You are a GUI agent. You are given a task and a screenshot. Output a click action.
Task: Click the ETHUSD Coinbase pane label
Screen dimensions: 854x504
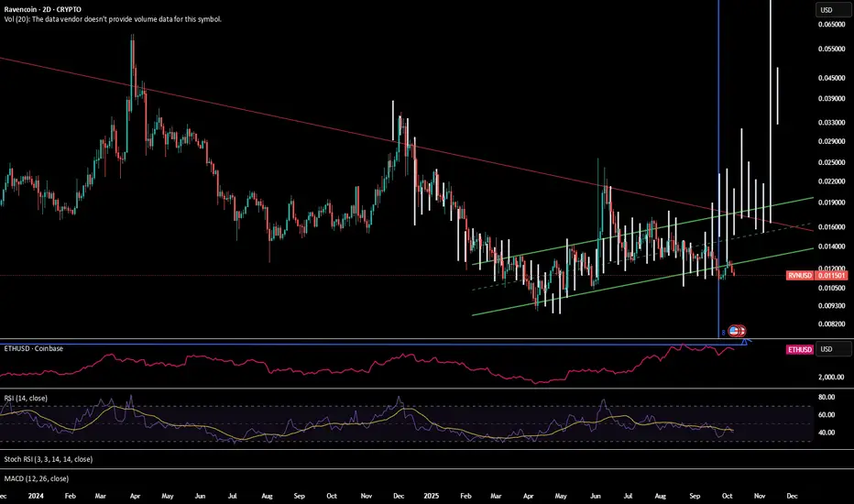click(x=31, y=348)
